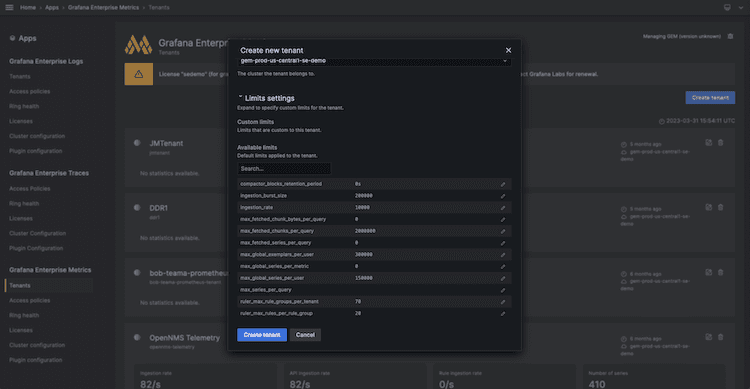Close the Create new tenant dialog
This screenshot has height=389, width=750.
(x=508, y=50)
